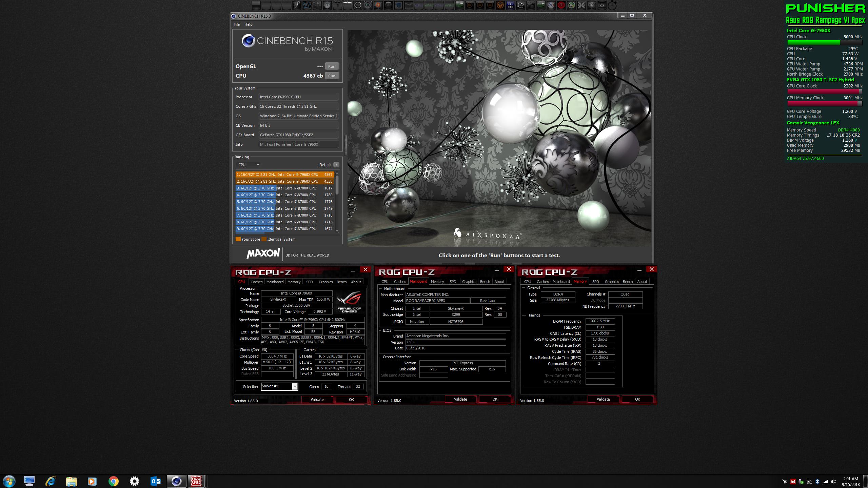Click OK in memory CPU-Z window

(637, 399)
